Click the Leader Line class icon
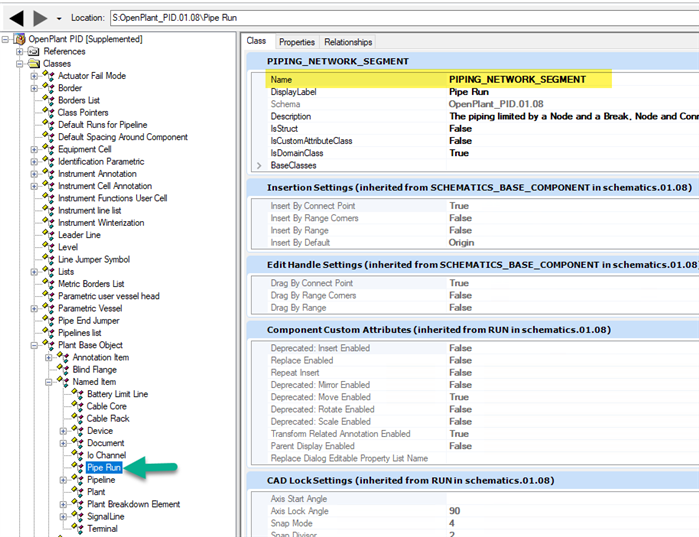The width and height of the screenshot is (699, 537). point(48,235)
